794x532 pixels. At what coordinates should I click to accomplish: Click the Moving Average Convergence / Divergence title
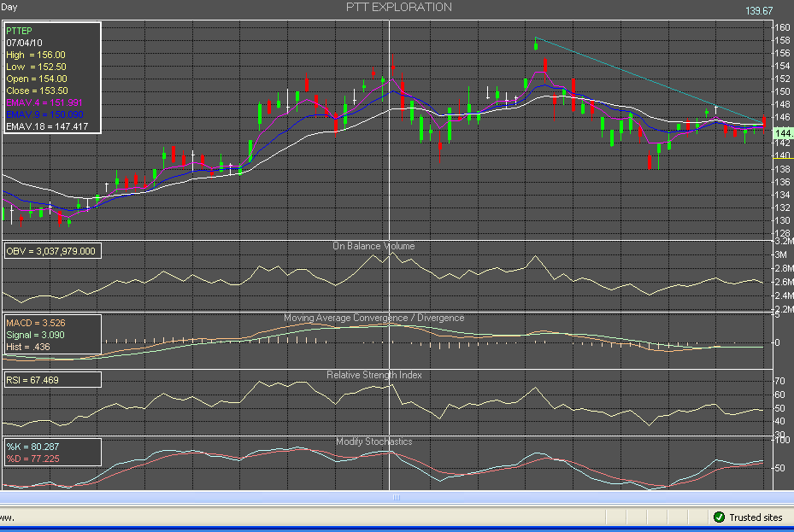pyautogui.click(x=373, y=318)
